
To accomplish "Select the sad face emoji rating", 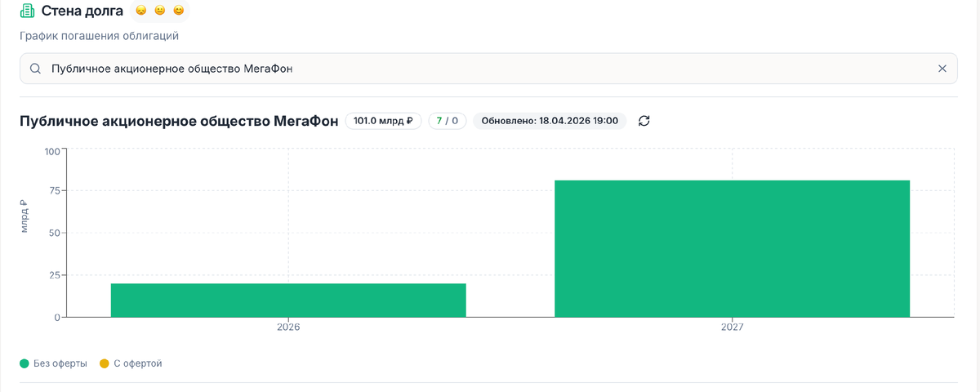I will (x=141, y=11).
